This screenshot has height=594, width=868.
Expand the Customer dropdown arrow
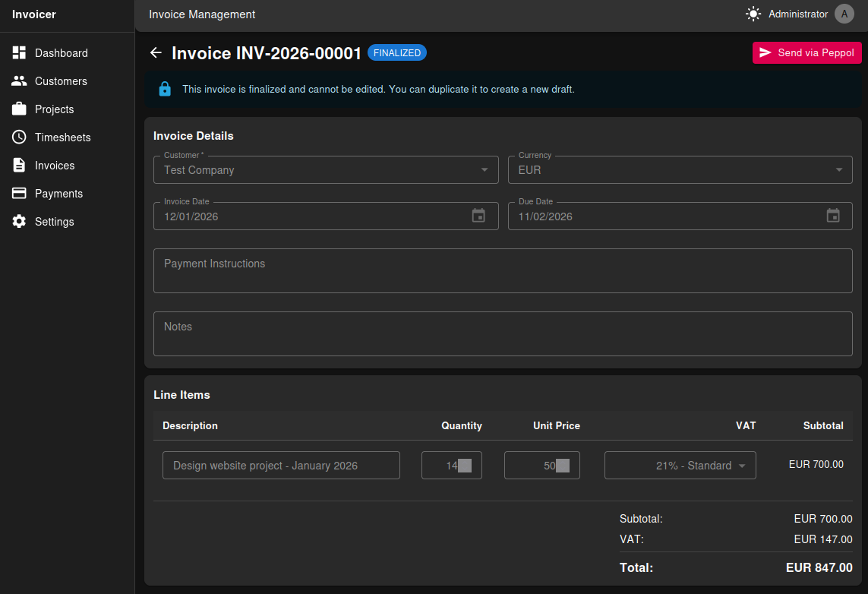485,169
